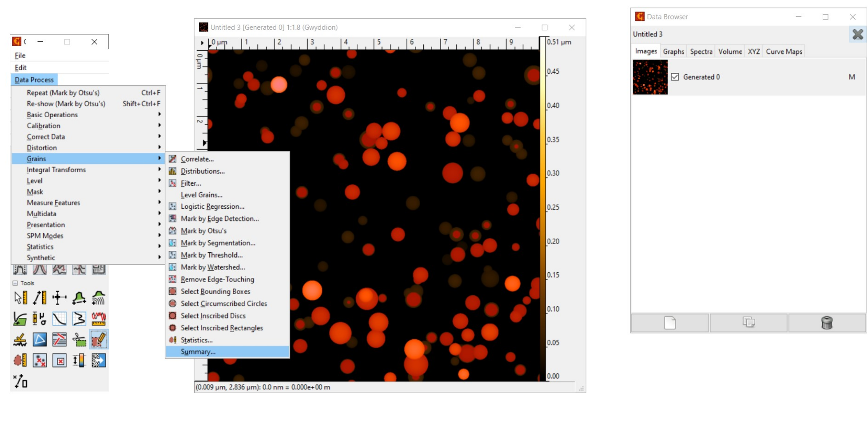Select the Roughness tool
This screenshot has width=868, height=421.
pos(99,318)
